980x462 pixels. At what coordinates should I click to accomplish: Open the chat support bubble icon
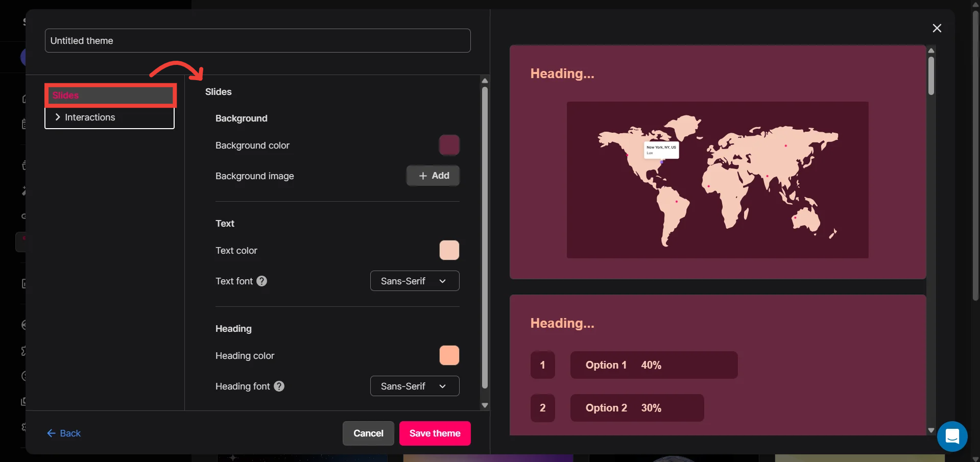tap(952, 436)
